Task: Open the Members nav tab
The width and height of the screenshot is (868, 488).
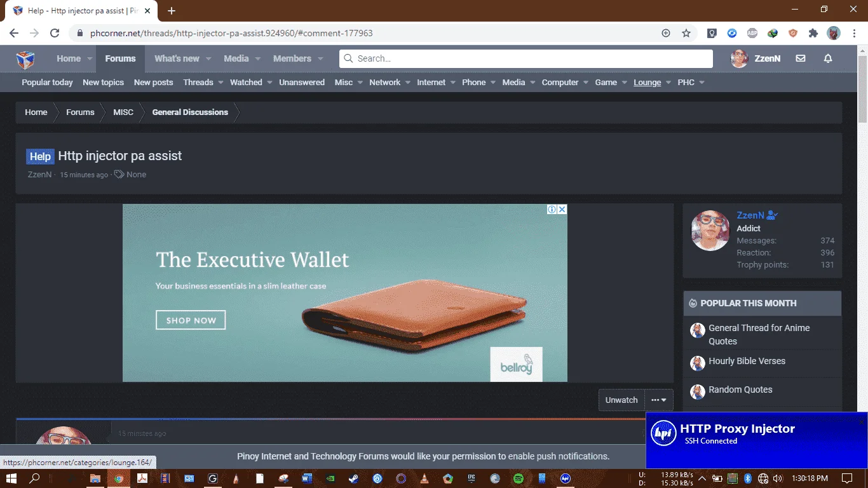Action: (292, 58)
